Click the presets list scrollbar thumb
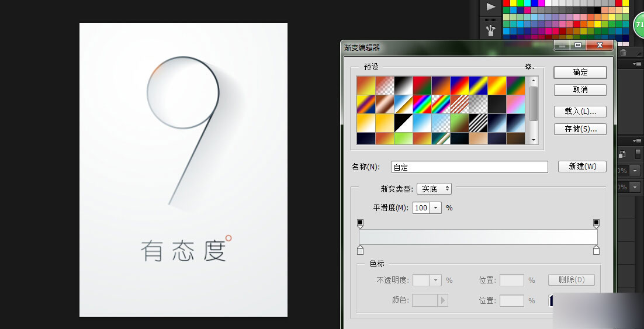The height and width of the screenshot is (329, 644). click(x=534, y=103)
